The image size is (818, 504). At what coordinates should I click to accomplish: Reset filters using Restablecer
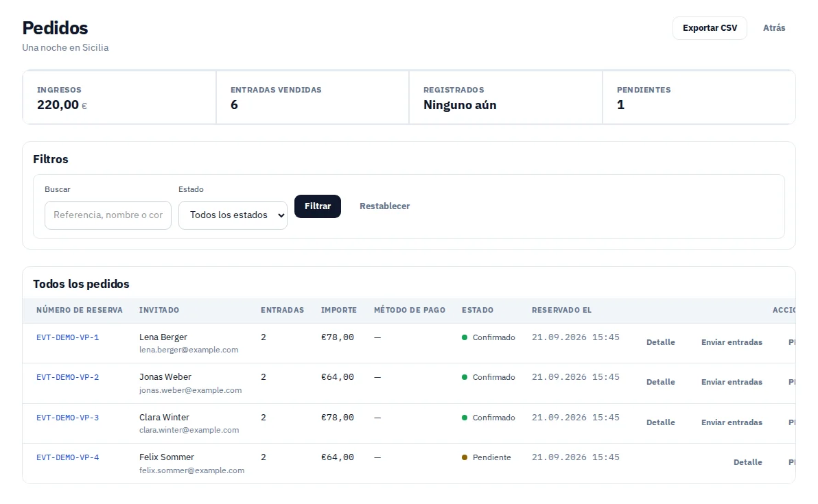[x=384, y=206]
